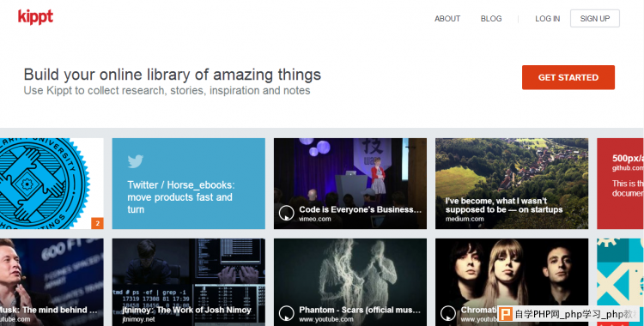Click the GET STARTED button
The height and width of the screenshot is (326, 644).
[568, 77]
